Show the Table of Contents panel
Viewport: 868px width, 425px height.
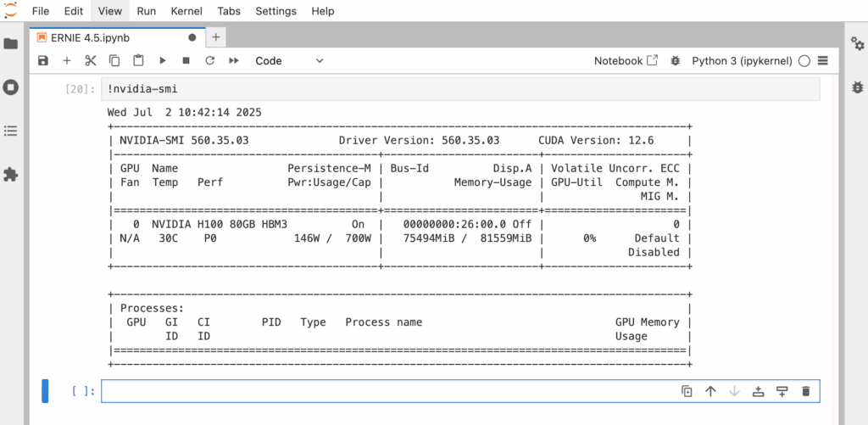point(10,131)
